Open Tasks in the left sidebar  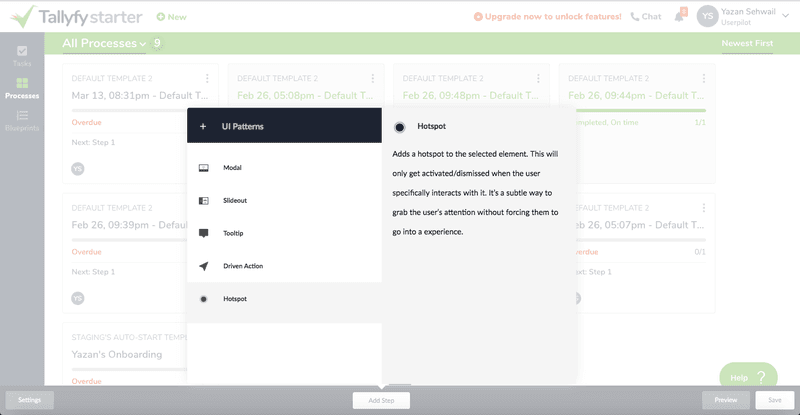point(22,56)
